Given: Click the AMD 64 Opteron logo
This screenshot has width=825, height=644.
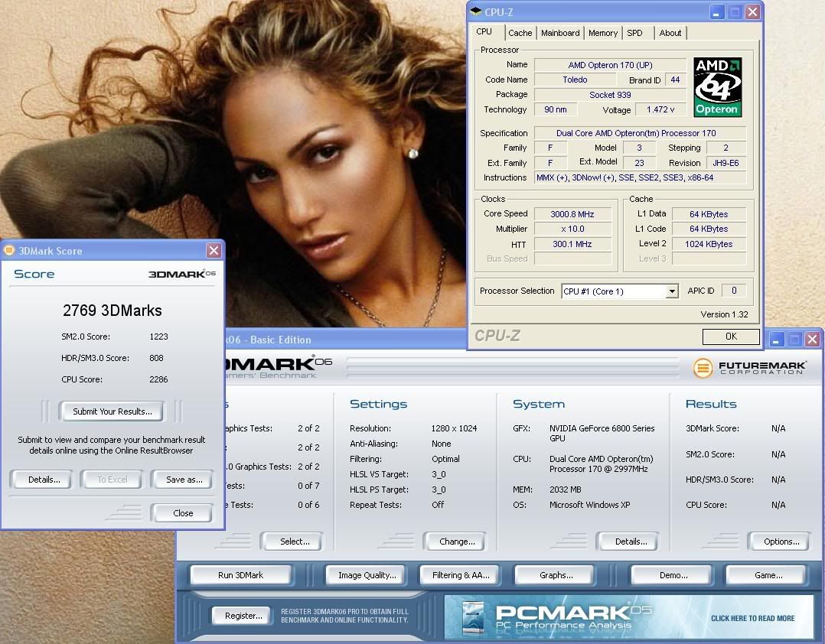Looking at the screenshot, I should [718, 86].
